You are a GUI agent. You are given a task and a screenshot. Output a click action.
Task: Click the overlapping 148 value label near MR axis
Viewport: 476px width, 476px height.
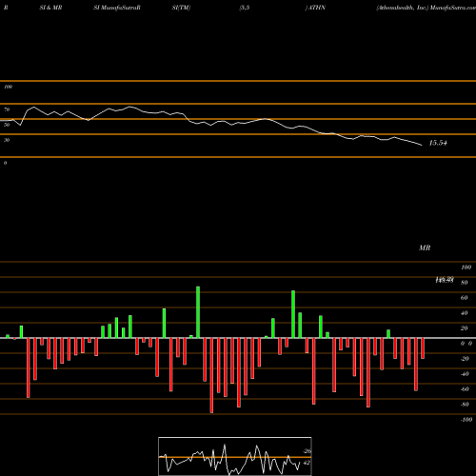445,280
